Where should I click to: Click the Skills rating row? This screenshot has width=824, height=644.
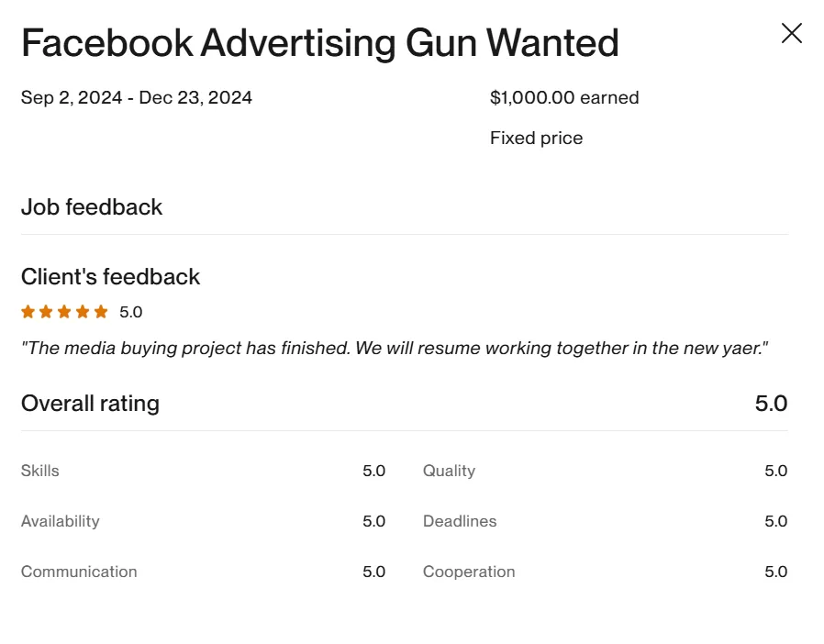(204, 471)
